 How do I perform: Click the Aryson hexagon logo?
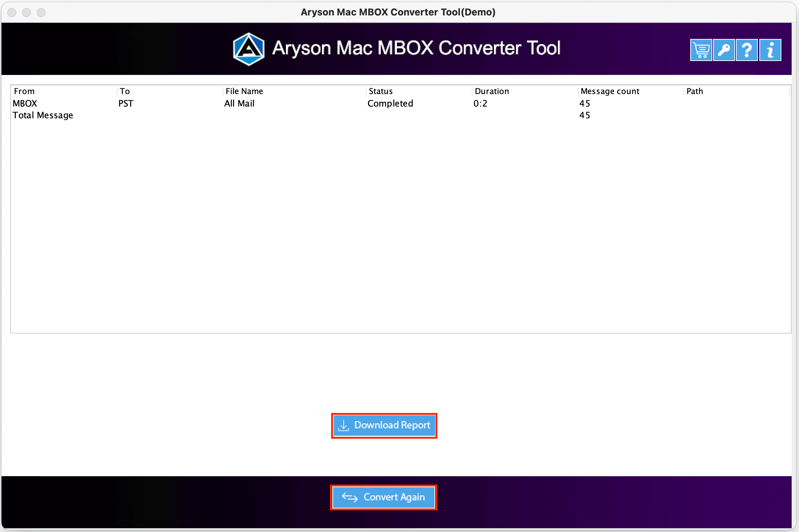pyautogui.click(x=249, y=49)
